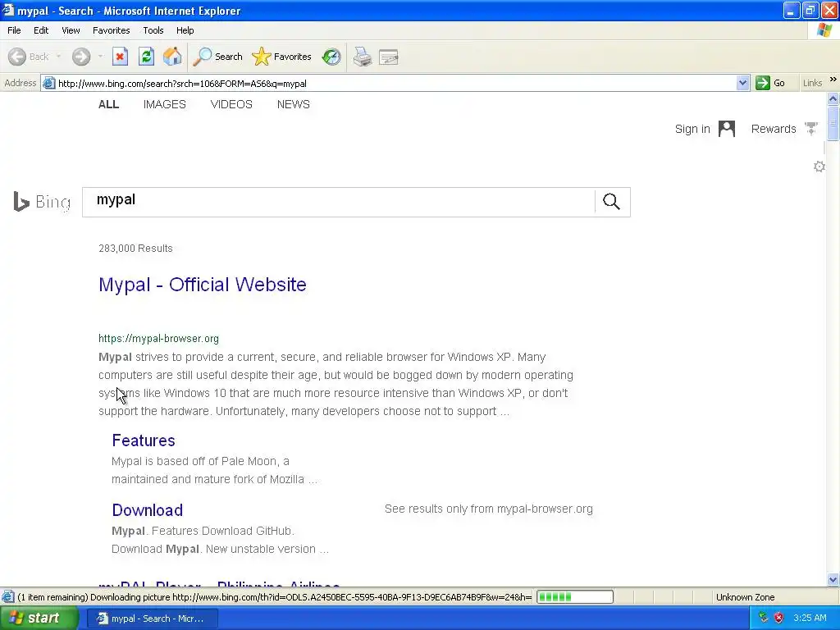
Task: Click the Back navigation button
Action: click(x=29, y=57)
